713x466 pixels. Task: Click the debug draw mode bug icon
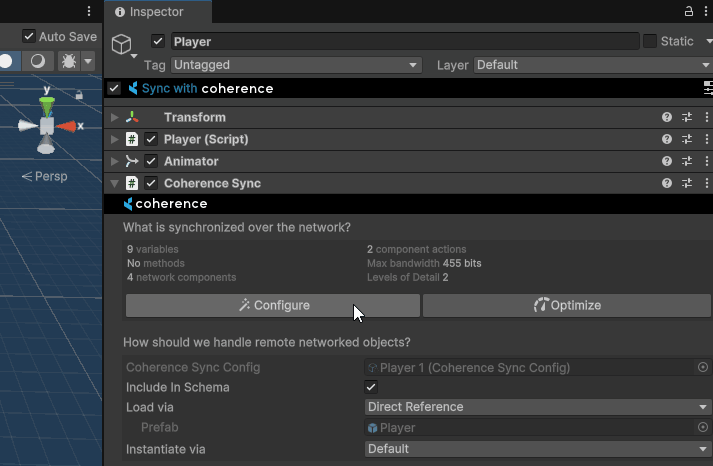[x=69, y=61]
